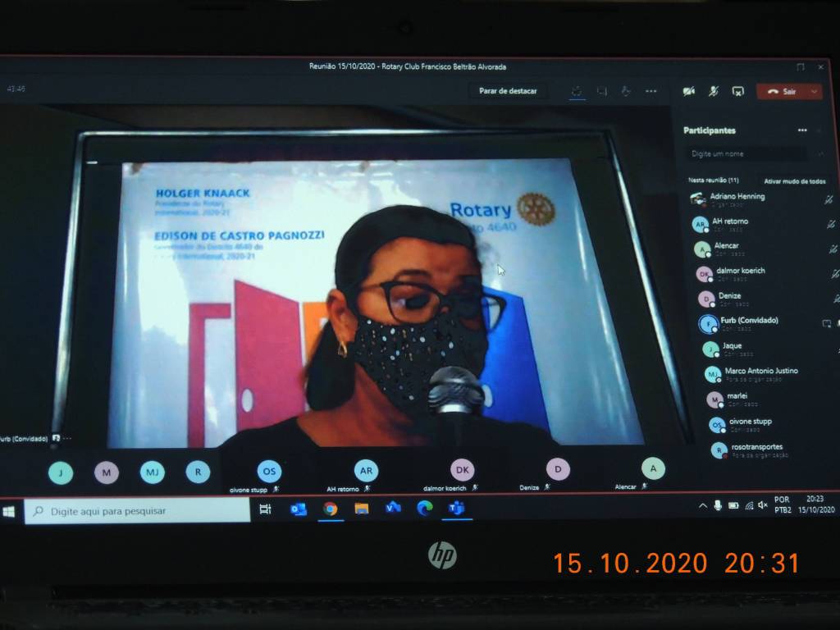This screenshot has width=840, height=630.
Task: Click the share screen icon
Action: [x=738, y=92]
